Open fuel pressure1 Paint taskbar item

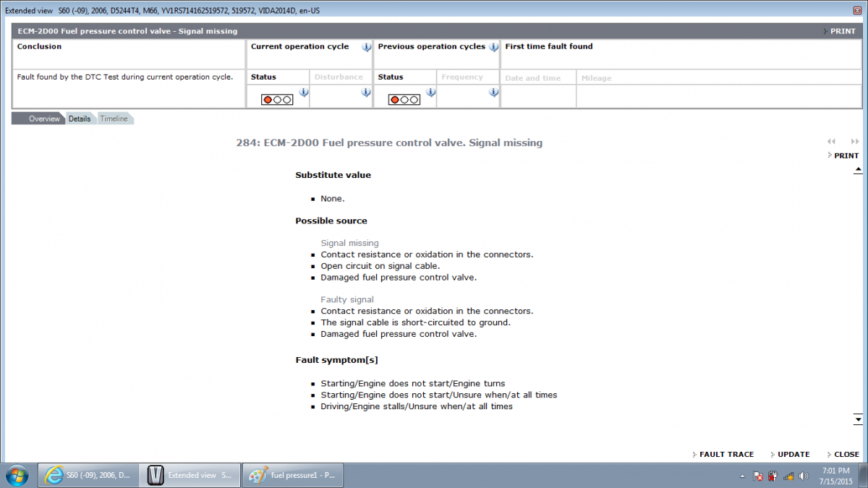292,475
